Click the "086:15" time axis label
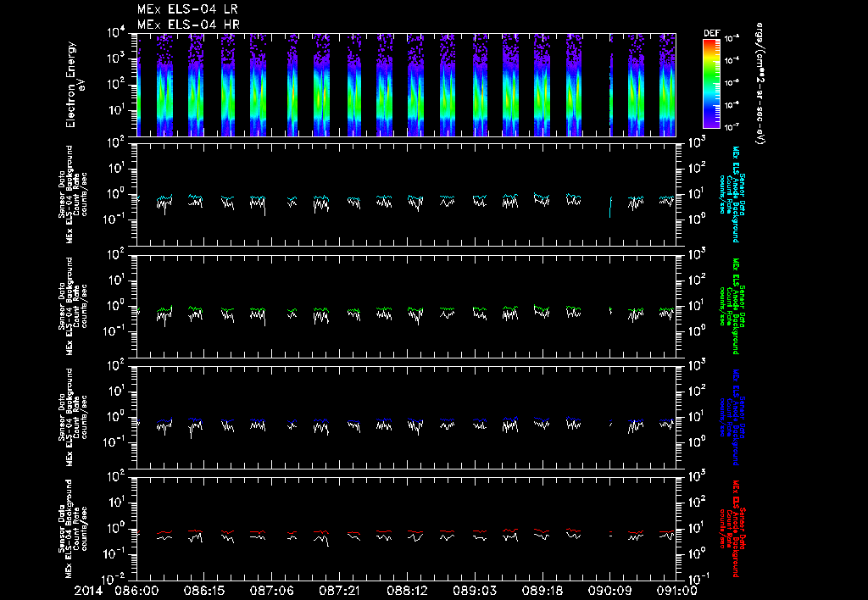This screenshot has height=600, width=868. (x=204, y=591)
